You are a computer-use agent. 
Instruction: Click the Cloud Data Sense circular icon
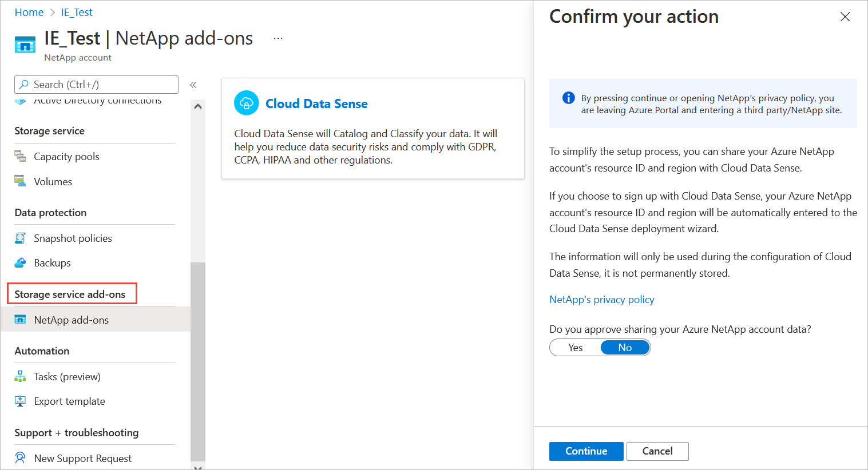[247, 103]
